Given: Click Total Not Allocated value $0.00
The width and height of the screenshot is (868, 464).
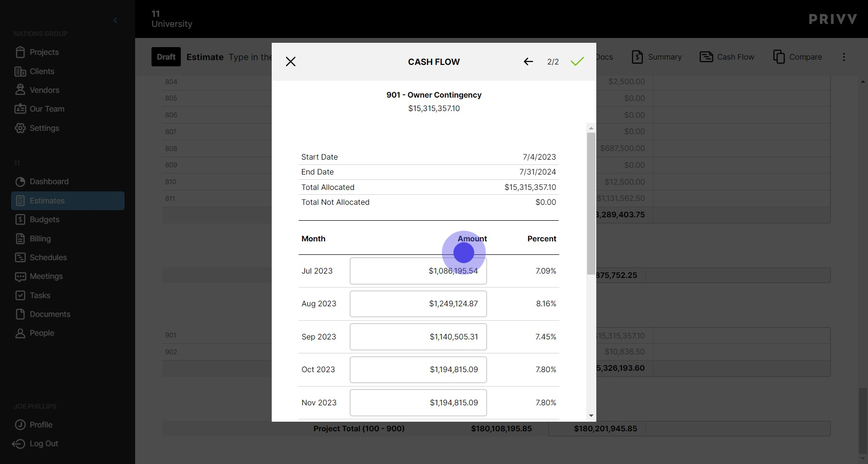Looking at the screenshot, I should point(546,202).
